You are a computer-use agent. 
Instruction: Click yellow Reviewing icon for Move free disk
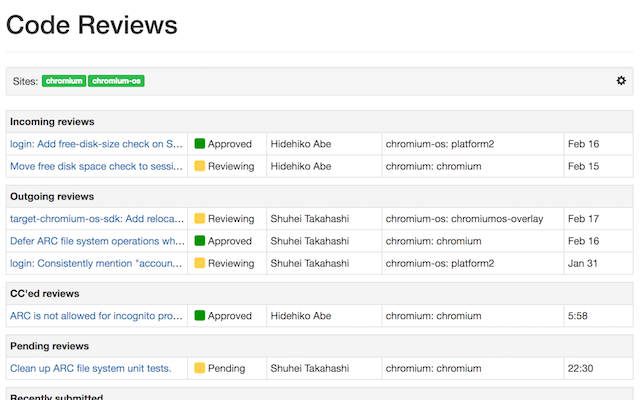point(200,166)
